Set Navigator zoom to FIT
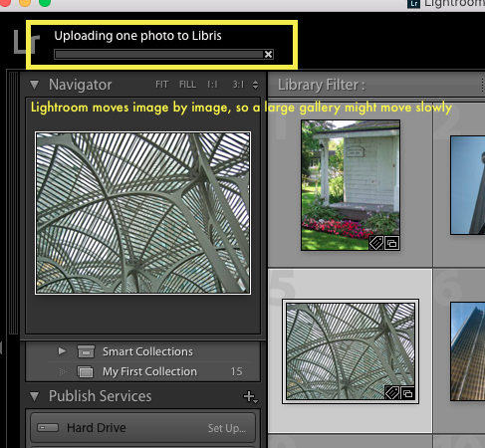485x448 pixels. click(x=162, y=85)
